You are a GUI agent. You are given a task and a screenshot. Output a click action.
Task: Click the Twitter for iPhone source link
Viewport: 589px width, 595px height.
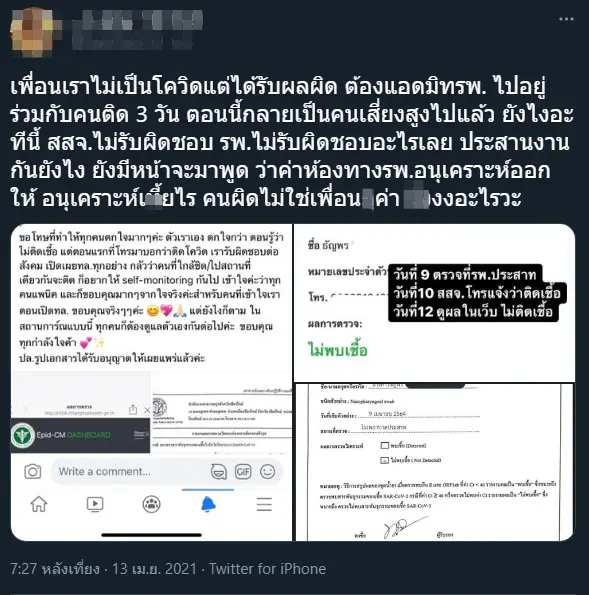coord(268,569)
